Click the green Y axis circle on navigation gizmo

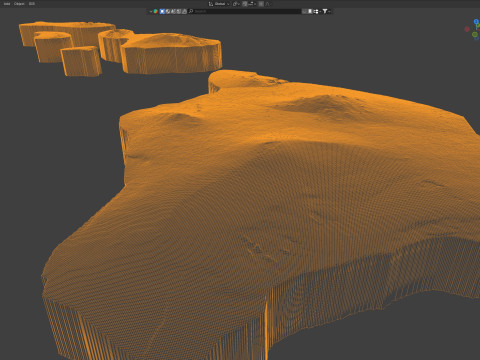475,34
